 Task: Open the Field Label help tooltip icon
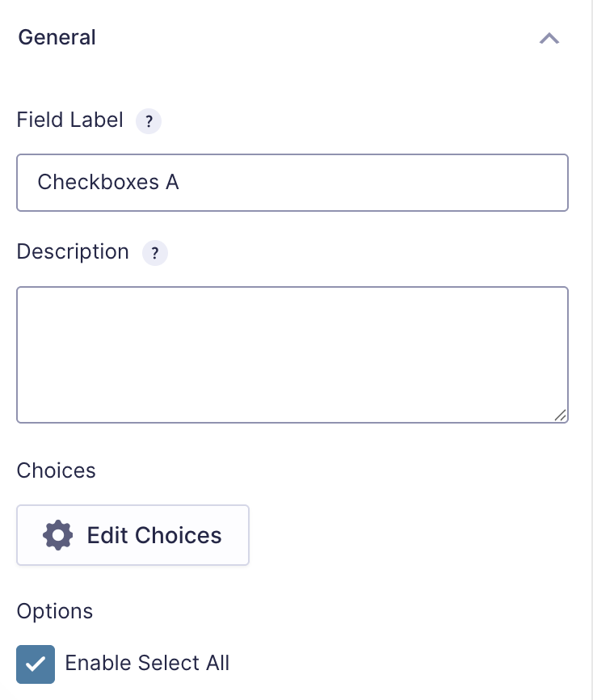[149, 121]
